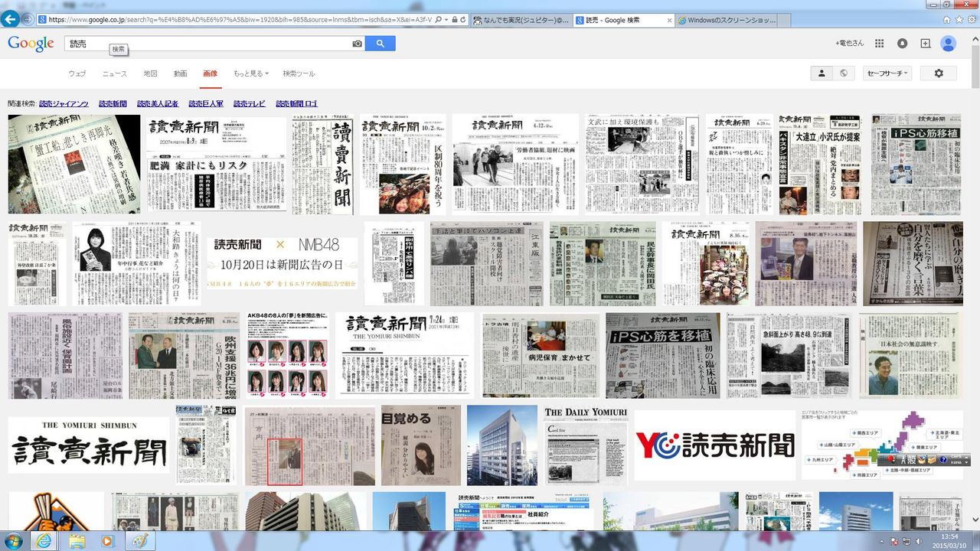This screenshot has height=551, width=980.
Task: Open the セーフサーチ dropdown
Action: [887, 73]
